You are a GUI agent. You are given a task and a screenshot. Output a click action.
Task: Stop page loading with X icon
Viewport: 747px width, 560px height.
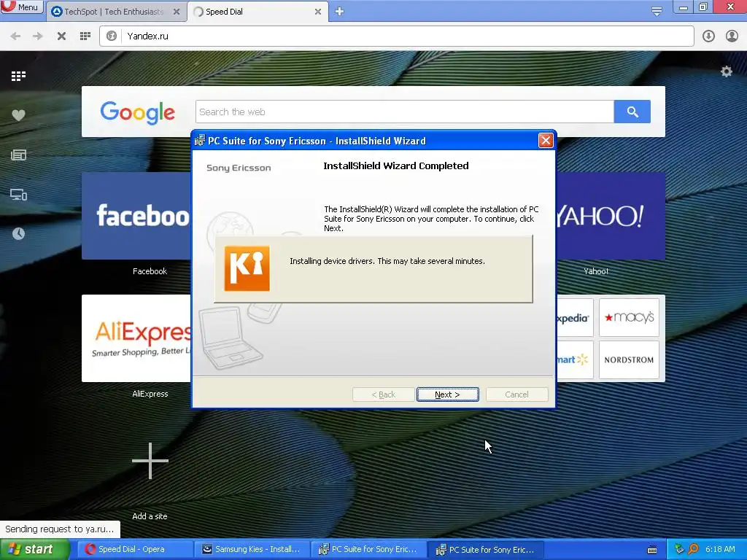[61, 36]
